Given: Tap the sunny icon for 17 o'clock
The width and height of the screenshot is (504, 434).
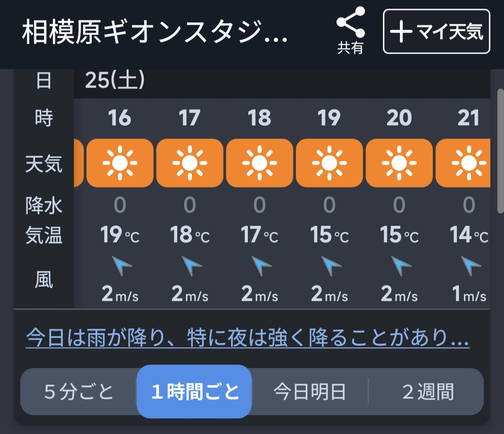Looking at the screenshot, I should (190, 163).
